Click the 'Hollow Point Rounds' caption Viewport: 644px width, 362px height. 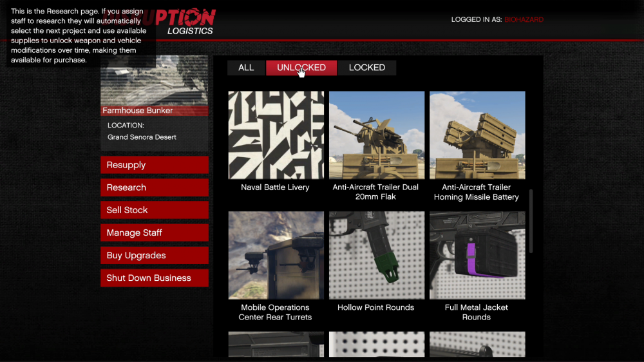click(376, 307)
